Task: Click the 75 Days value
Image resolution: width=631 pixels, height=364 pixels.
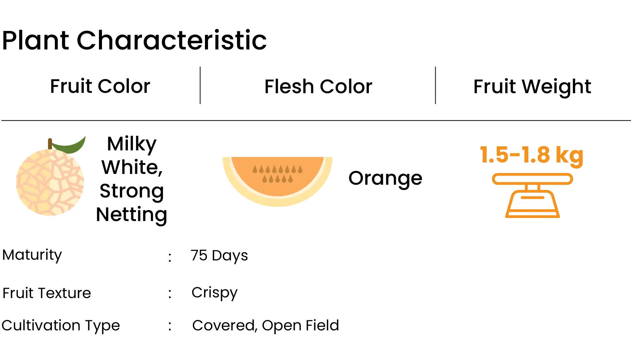Action: (x=219, y=256)
